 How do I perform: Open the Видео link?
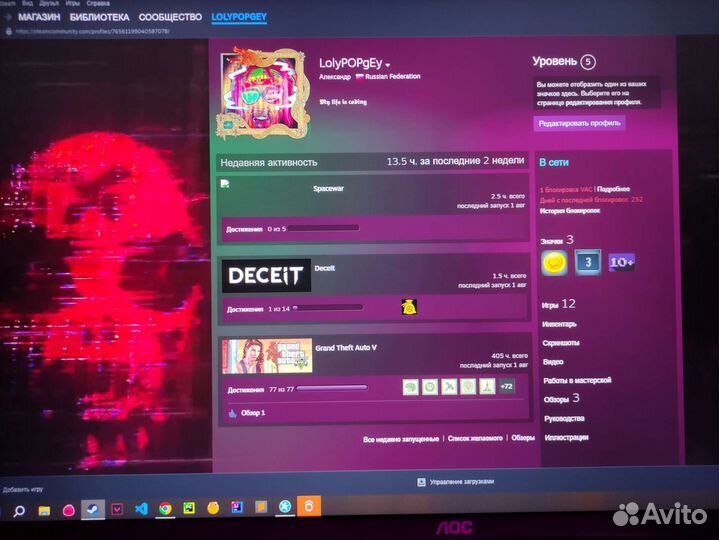click(x=553, y=362)
